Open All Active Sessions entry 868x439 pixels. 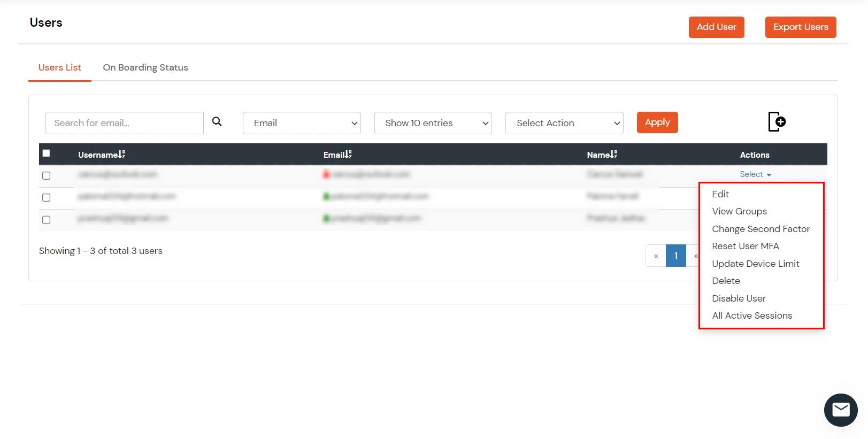click(x=752, y=315)
